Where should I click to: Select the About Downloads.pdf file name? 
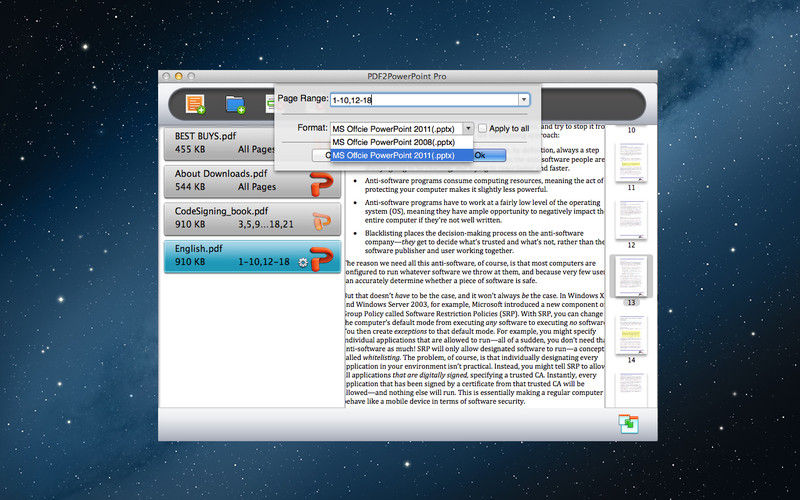(x=221, y=173)
